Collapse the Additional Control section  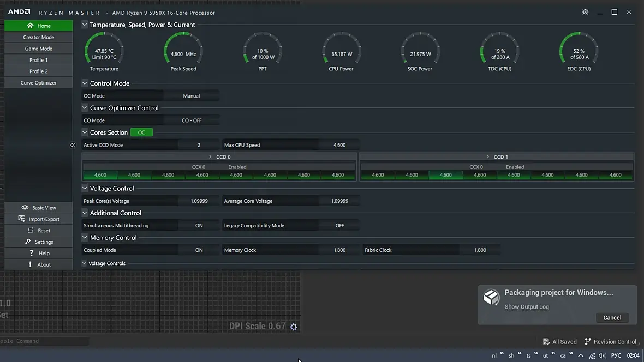pos(85,213)
